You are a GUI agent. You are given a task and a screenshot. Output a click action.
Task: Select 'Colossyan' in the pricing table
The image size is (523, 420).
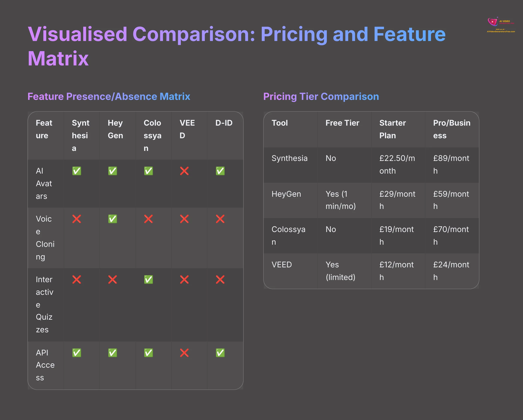[x=289, y=236]
